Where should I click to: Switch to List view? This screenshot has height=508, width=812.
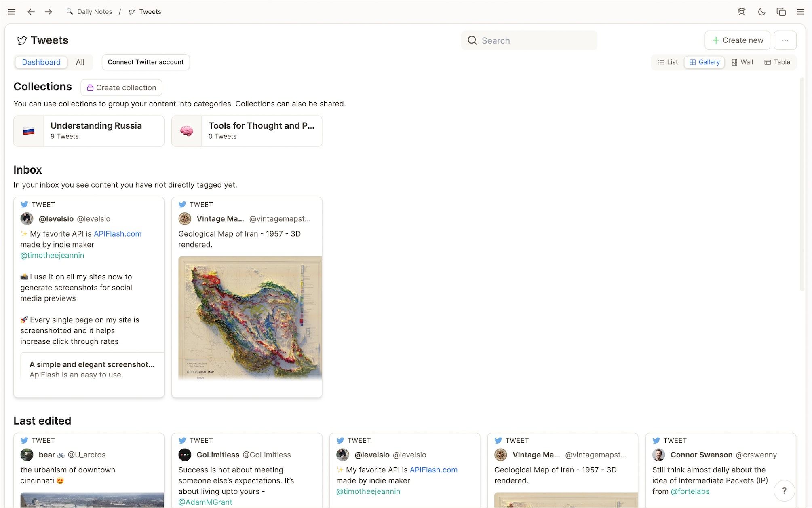(x=667, y=62)
